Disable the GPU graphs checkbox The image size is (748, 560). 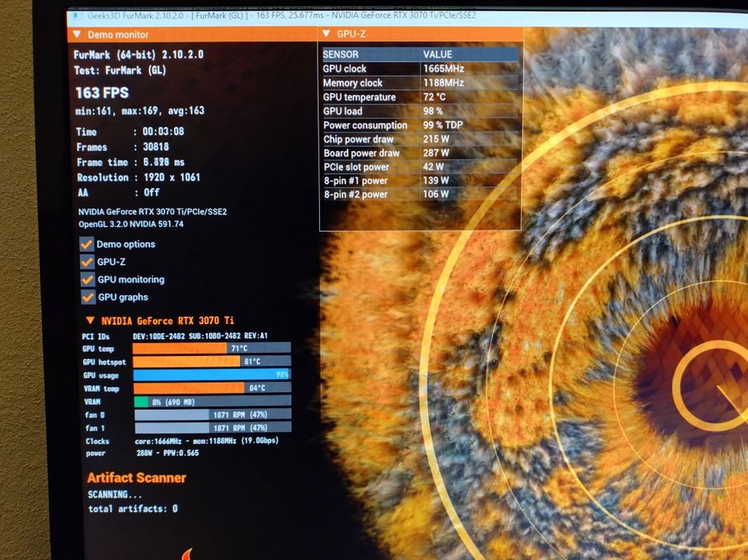(88, 297)
